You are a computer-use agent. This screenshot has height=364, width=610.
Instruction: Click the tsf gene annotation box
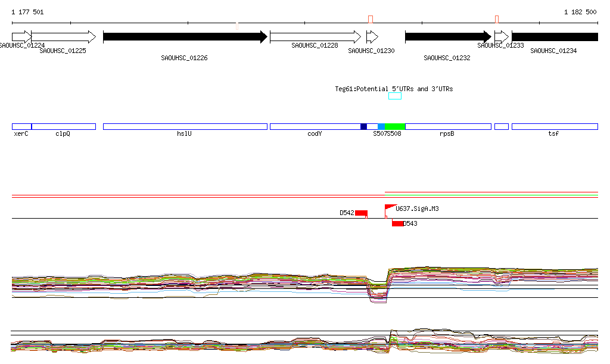554,126
